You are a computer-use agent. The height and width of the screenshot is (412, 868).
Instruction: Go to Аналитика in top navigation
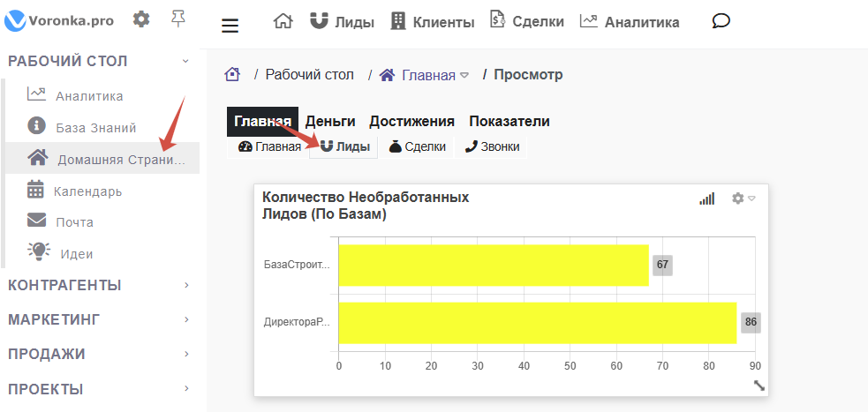[630, 22]
